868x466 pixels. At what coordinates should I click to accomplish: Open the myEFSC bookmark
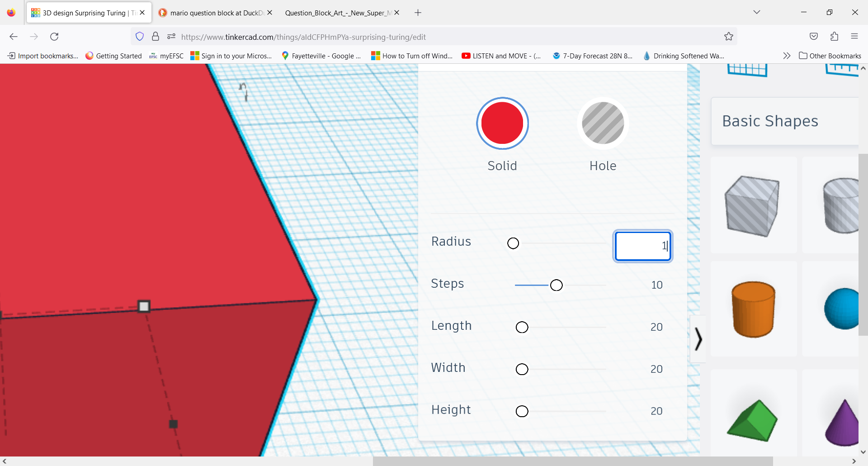[166, 56]
